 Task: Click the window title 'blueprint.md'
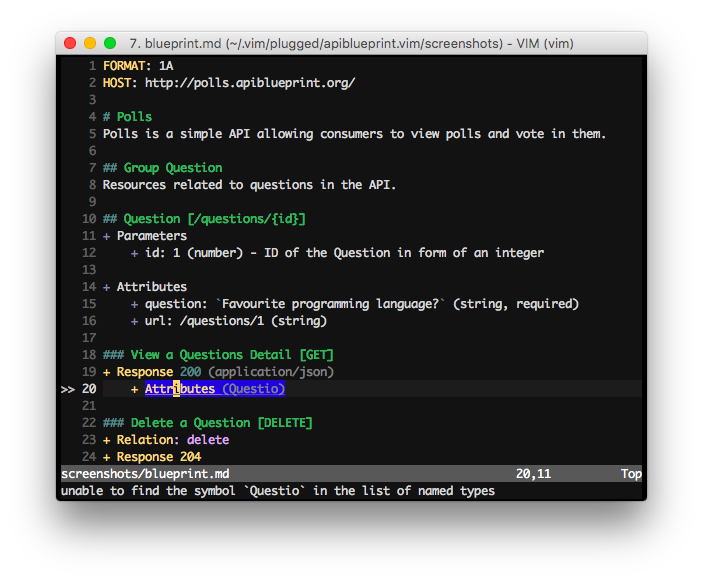(x=183, y=43)
